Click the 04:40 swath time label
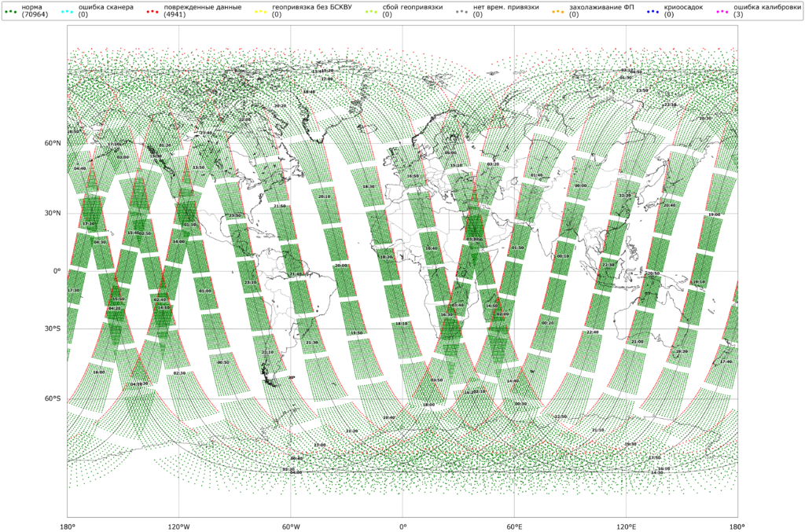This screenshot has width=805, height=532. tap(80, 168)
